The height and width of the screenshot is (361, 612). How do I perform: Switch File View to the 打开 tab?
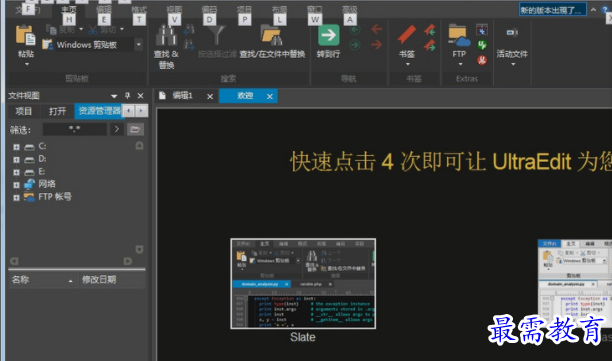[57, 111]
